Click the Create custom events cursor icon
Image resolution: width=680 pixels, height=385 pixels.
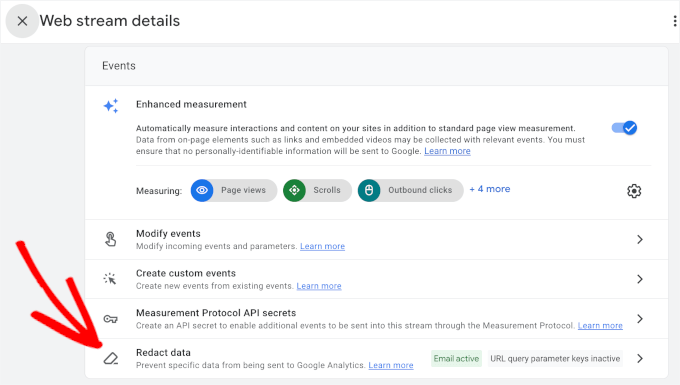click(x=110, y=279)
